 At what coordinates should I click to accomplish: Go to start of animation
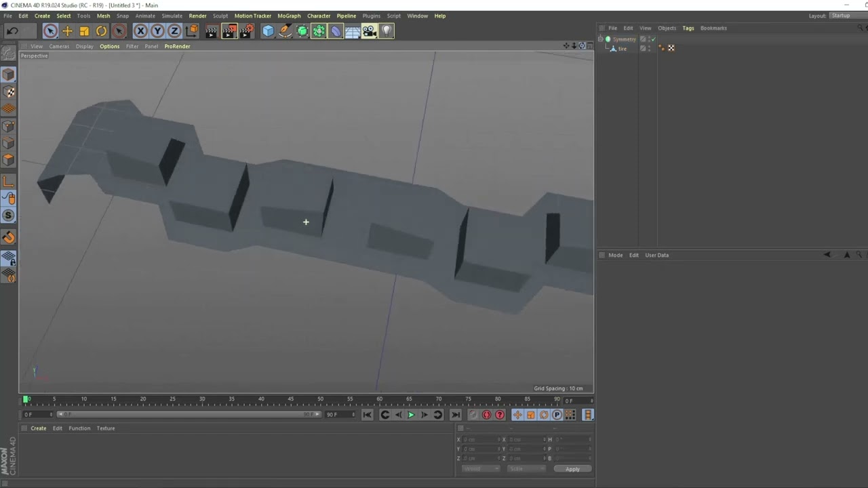click(x=367, y=415)
